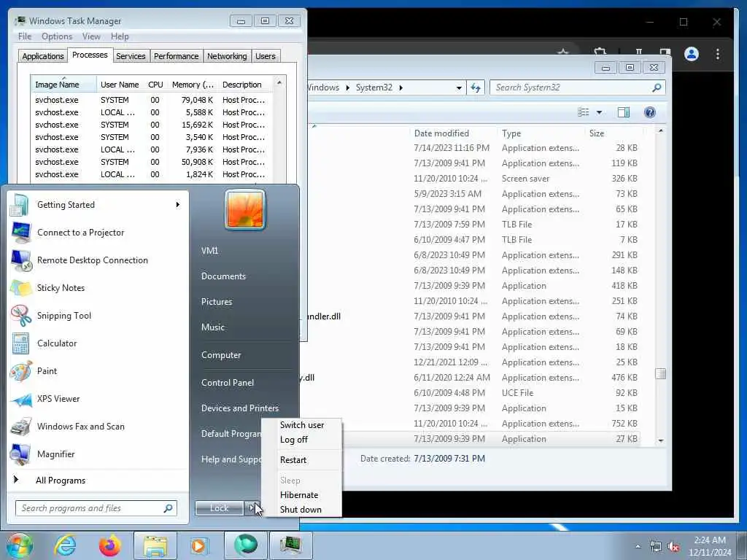Click the Task Manager taskbar icon
The width and height of the screenshot is (747, 560).
click(290, 545)
